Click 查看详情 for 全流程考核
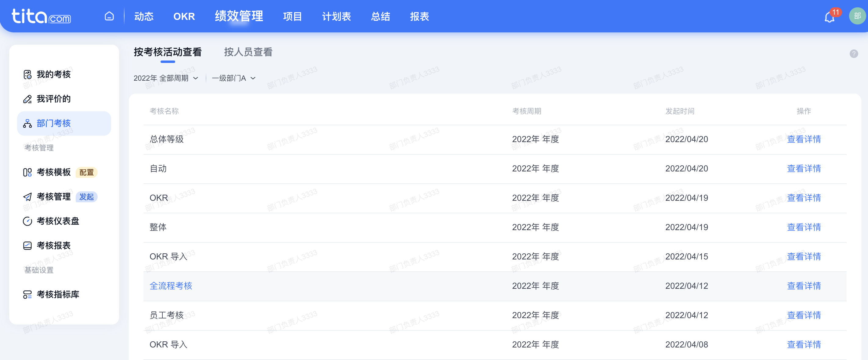The image size is (868, 360). click(x=804, y=286)
